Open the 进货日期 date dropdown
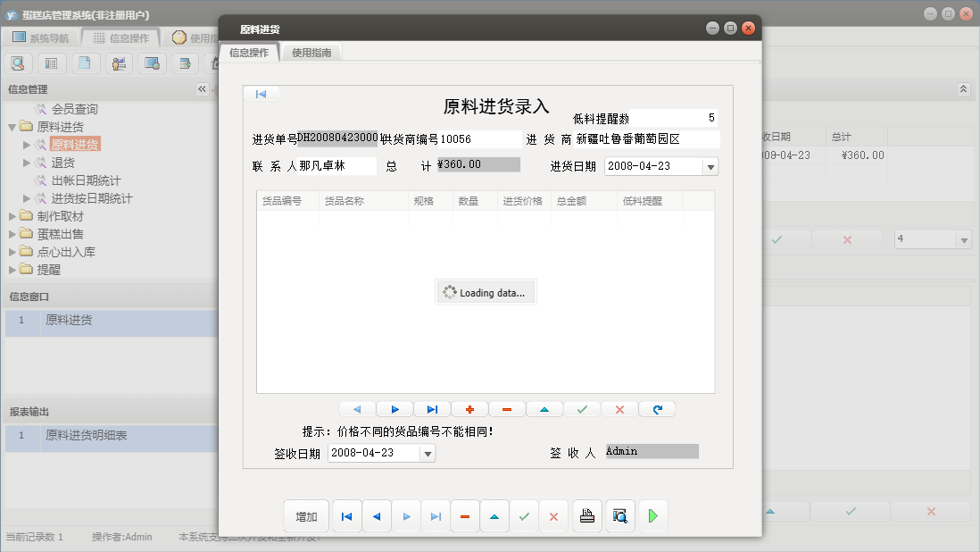This screenshot has height=552, width=980. (710, 165)
